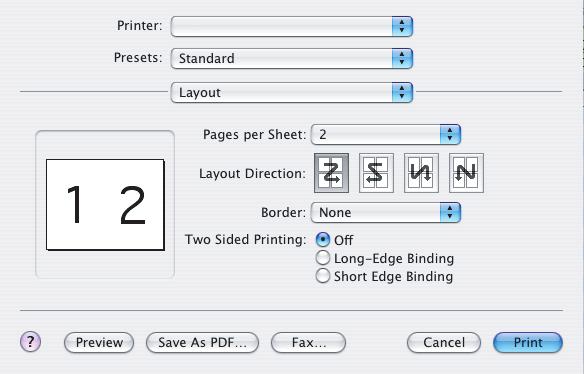The width and height of the screenshot is (584, 374).
Task: Click the Printer dropdown stepper arrows
Action: [x=402, y=26]
